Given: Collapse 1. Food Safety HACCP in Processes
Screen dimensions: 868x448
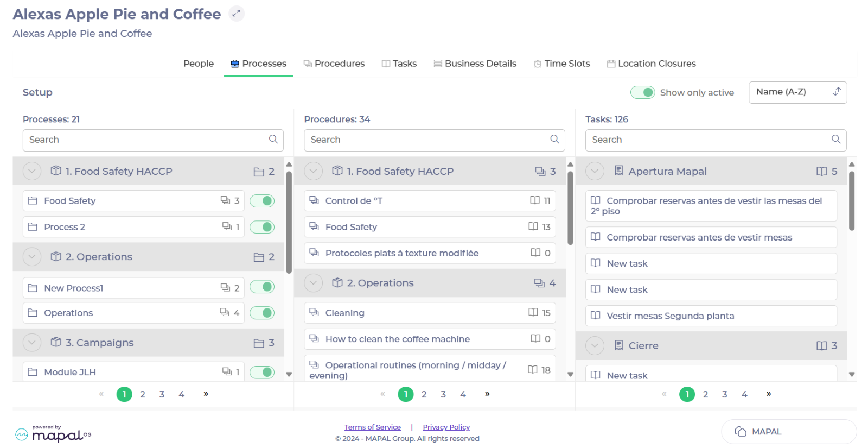Looking at the screenshot, I should [x=32, y=171].
